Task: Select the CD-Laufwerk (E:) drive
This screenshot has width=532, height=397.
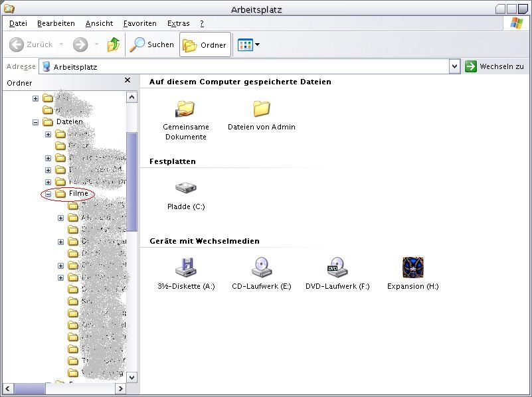Action: [x=262, y=274]
